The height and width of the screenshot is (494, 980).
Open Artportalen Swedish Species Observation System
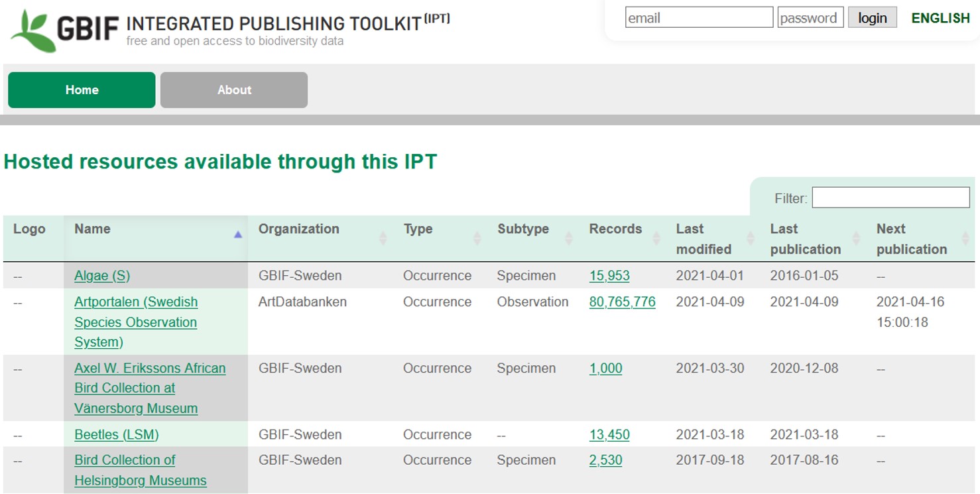pyautogui.click(x=136, y=322)
